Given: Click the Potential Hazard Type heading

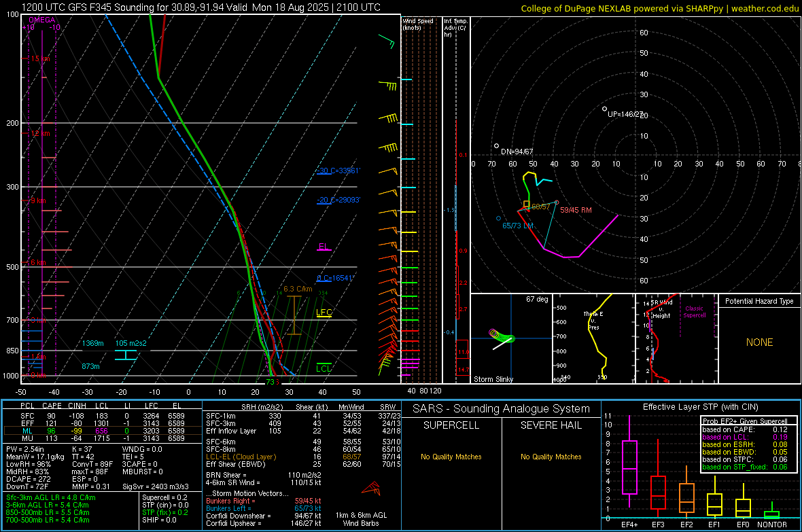Looking at the screenshot, I should tap(759, 301).
